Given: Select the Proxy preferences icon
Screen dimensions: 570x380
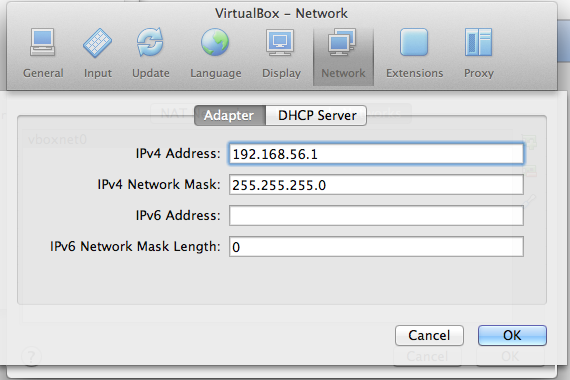Looking at the screenshot, I should [x=478, y=42].
